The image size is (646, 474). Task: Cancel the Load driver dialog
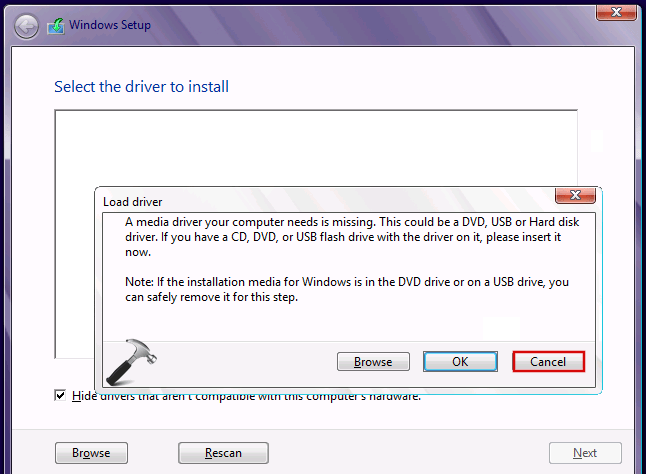pyautogui.click(x=548, y=362)
